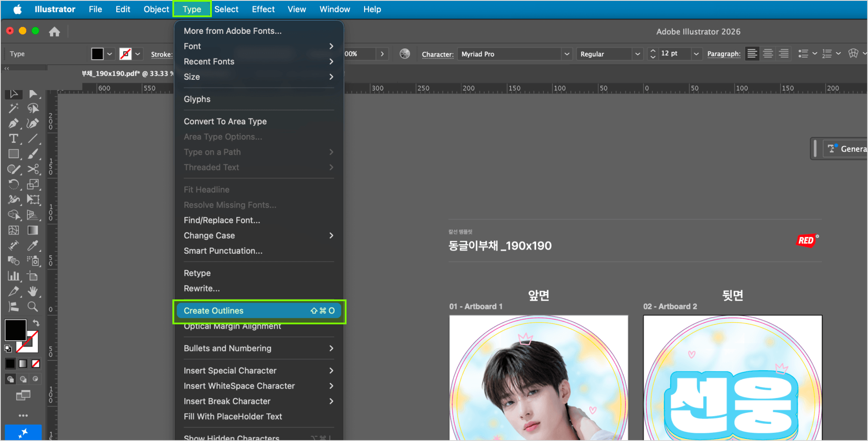This screenshot has width=868, height=441.
Task: Select the Type tool in toolbar
Action: point(13,139)
